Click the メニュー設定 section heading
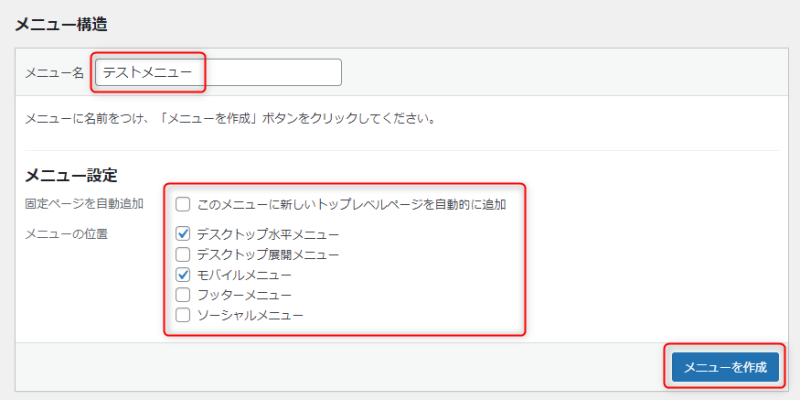 coord(71,176)
